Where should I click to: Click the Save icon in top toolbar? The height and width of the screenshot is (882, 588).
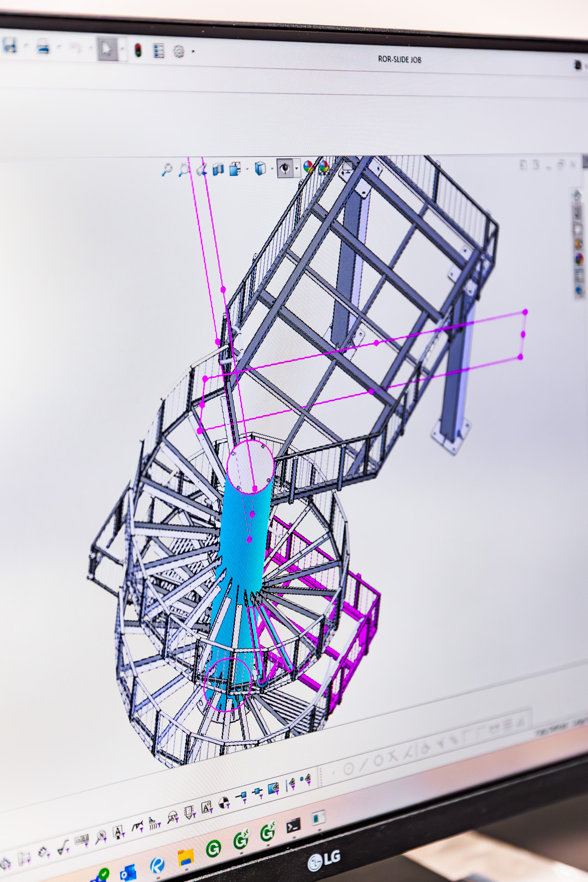[x=10, y=45]
